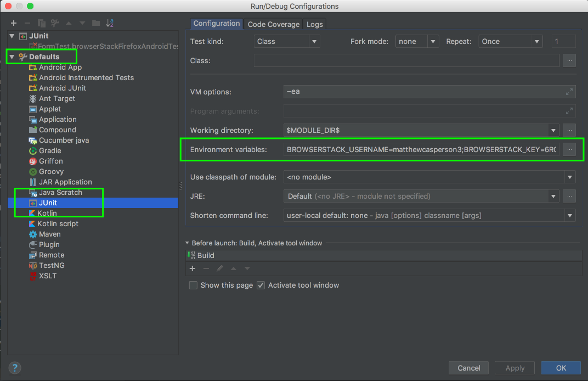This screenshot has height=381, width=588.
Task: Select the Gradle configuration type
Action: point(49,150)
